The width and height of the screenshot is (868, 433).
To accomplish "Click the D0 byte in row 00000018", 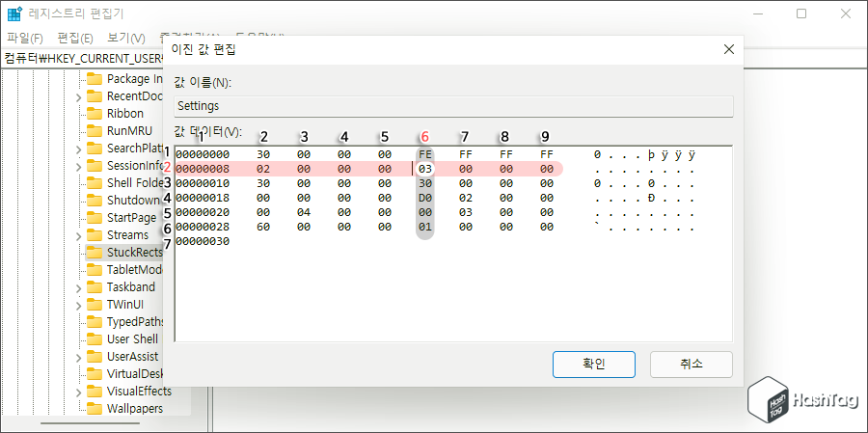I will (x=425, y=198).
